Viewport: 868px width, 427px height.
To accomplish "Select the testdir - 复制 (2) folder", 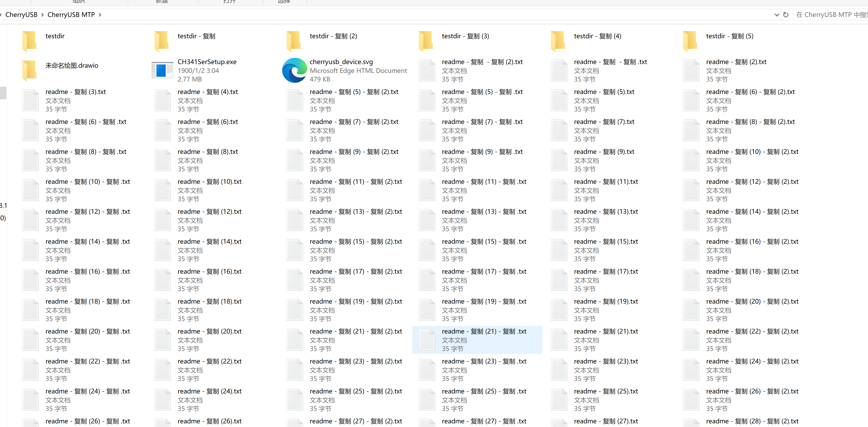I will point(333,36).
